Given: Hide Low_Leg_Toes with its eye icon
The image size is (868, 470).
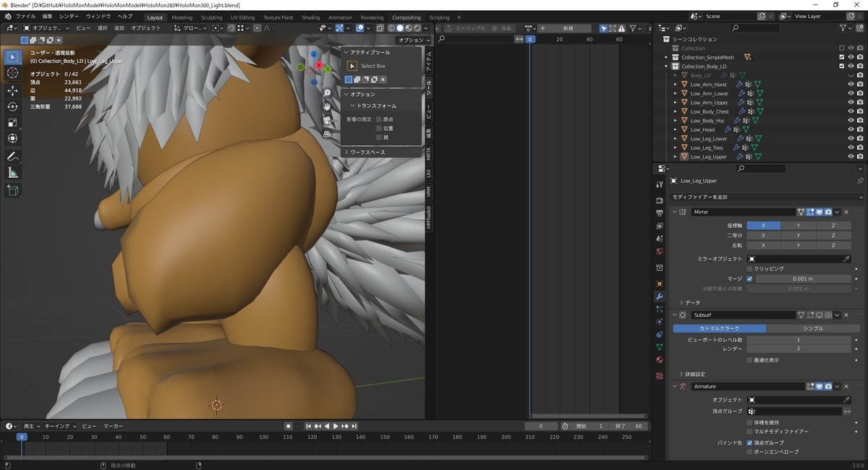Looking at the screenshot, I should pyautogui.click(x=850, y=148).
